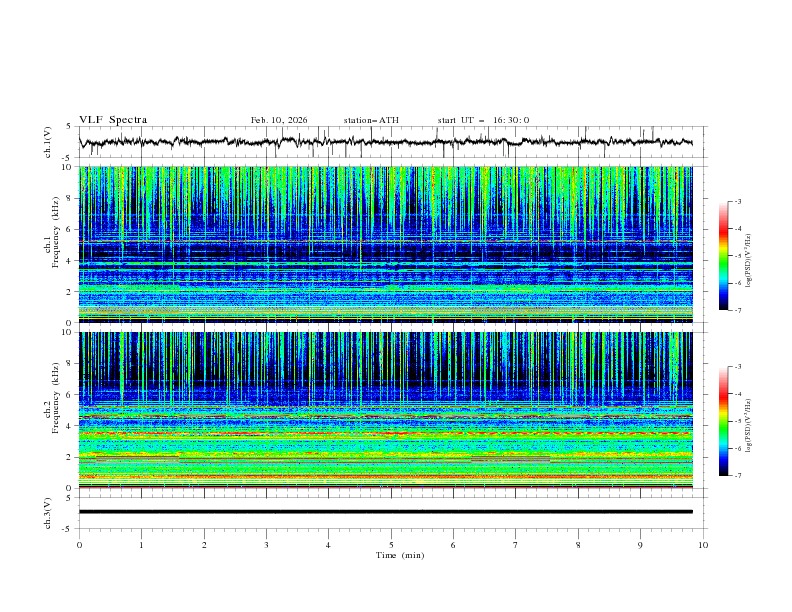Click the 'ch.1(V)' waveform axis label
792x612 pixels.
(48, 142)
